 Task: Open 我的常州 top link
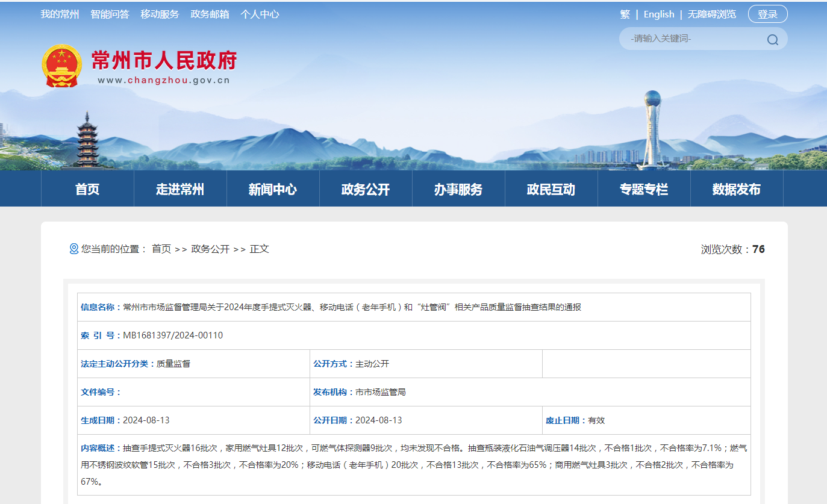pos(60,14)
